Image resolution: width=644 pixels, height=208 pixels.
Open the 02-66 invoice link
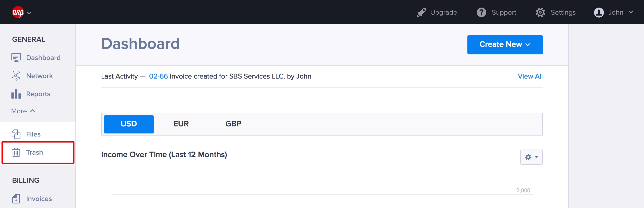[158, 76]
